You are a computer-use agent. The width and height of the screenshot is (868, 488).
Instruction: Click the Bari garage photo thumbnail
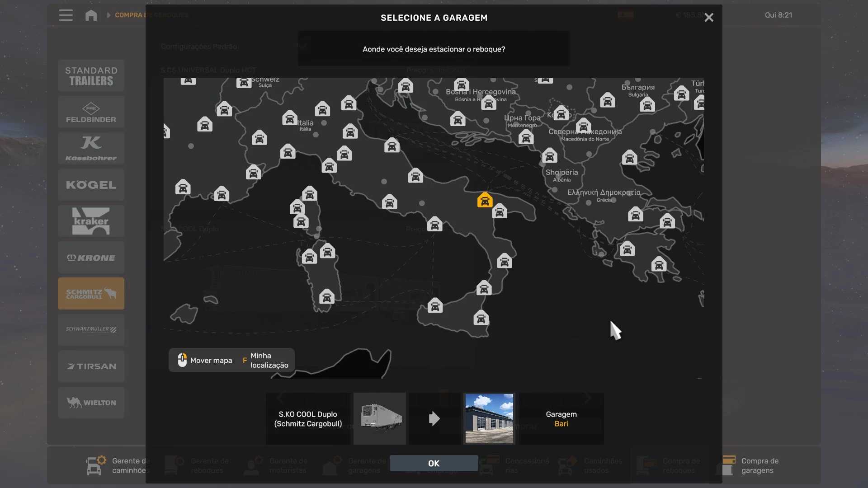click(489, 418)
